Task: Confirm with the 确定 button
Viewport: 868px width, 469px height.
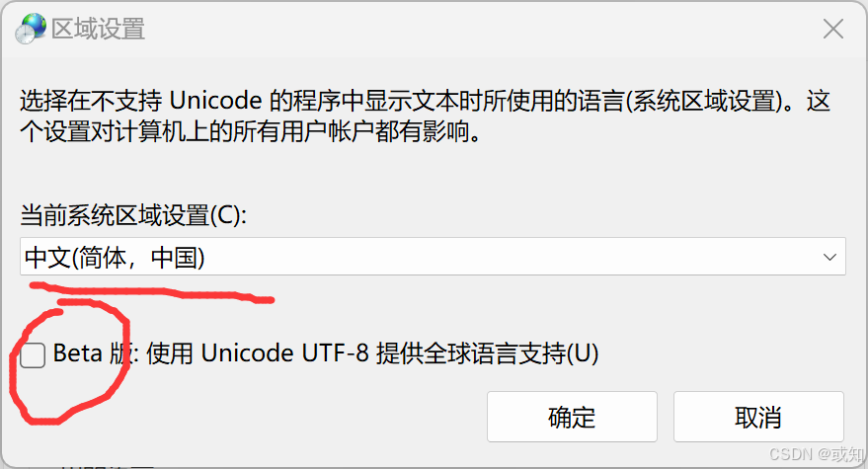Action: 572,417
